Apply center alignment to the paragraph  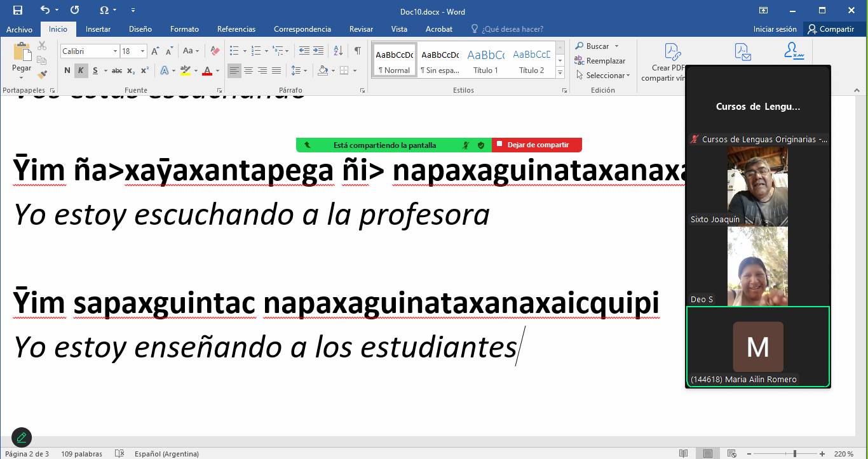point(248,70)
